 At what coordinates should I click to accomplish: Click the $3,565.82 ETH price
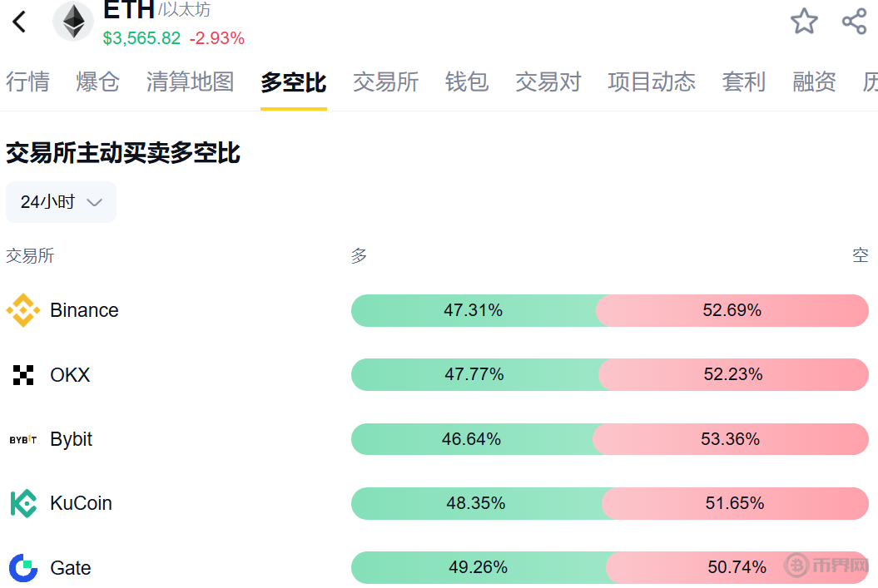(141, 38)
